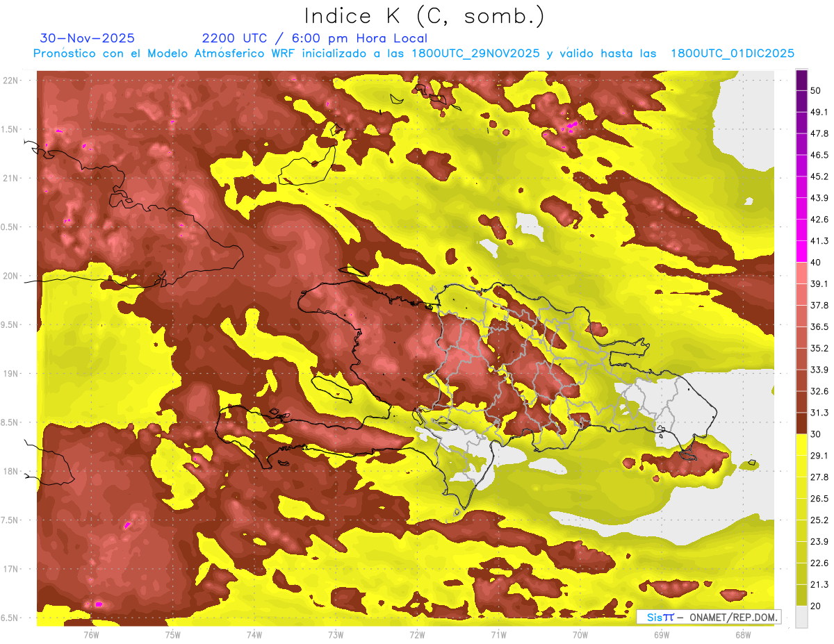Click the dark brown legend swatch between 30 and 31.3
The height and width of the screenshot is (644, 834).
point(801,423)
